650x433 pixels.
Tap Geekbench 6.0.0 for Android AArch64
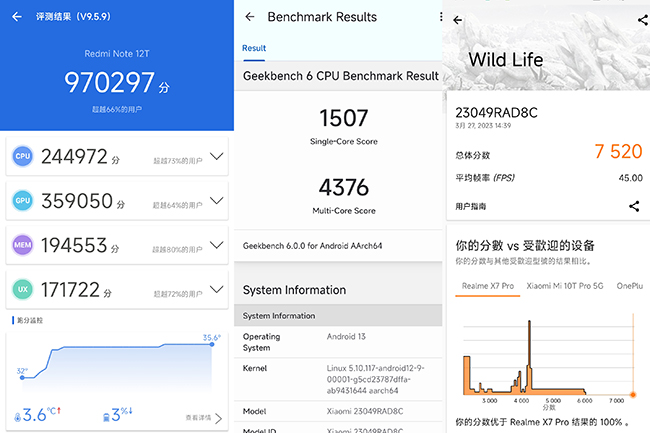click(x=313, y=246)
